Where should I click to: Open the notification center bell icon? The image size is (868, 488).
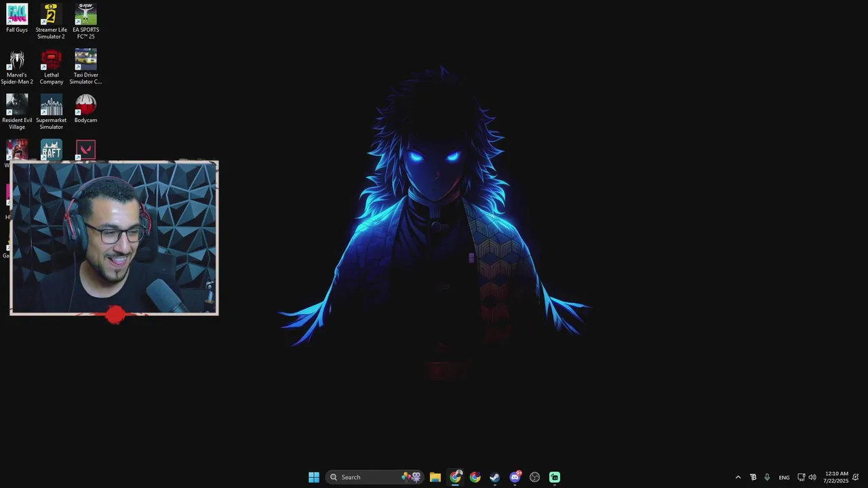856,477
